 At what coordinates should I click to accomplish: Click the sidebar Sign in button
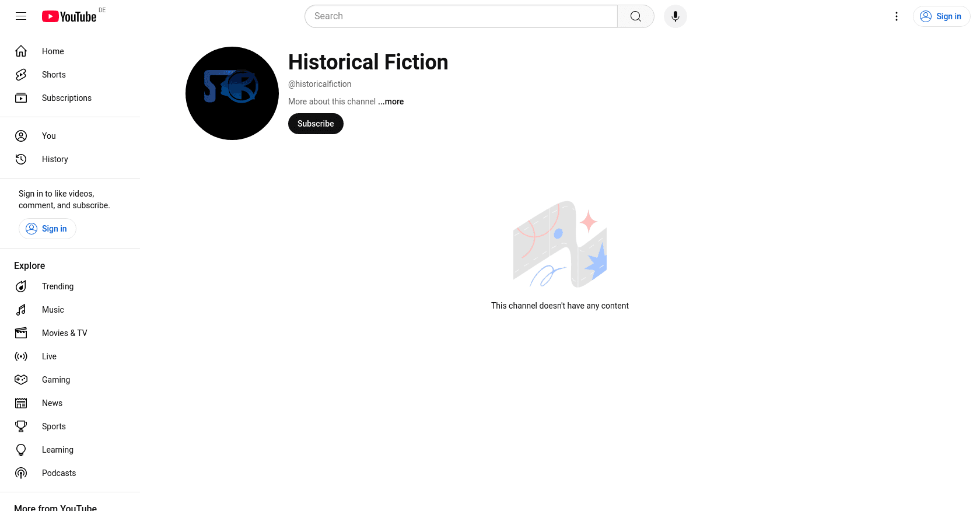pyautogui.click(x=47, y=229)
